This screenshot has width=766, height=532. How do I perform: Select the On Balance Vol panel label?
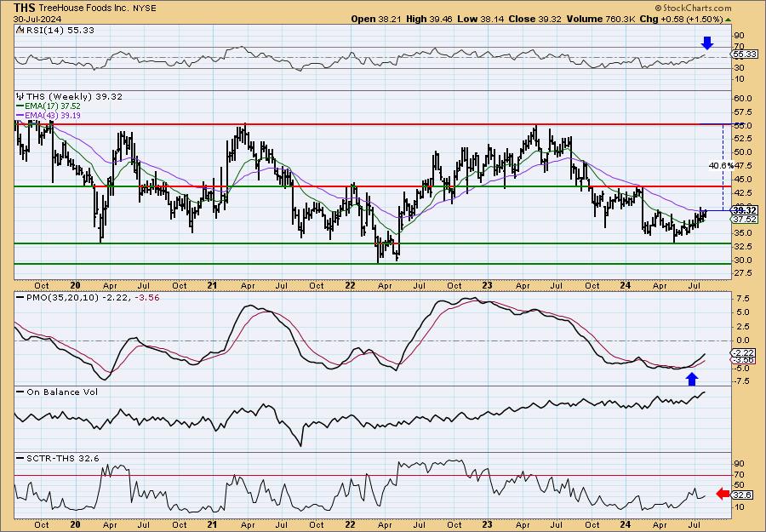pyautogui.click(x=62, y=392)
